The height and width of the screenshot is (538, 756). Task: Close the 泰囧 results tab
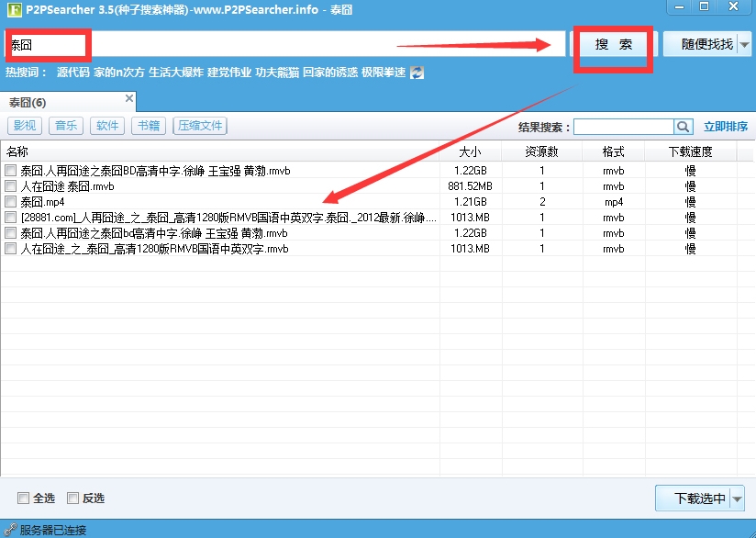point(129,98)
